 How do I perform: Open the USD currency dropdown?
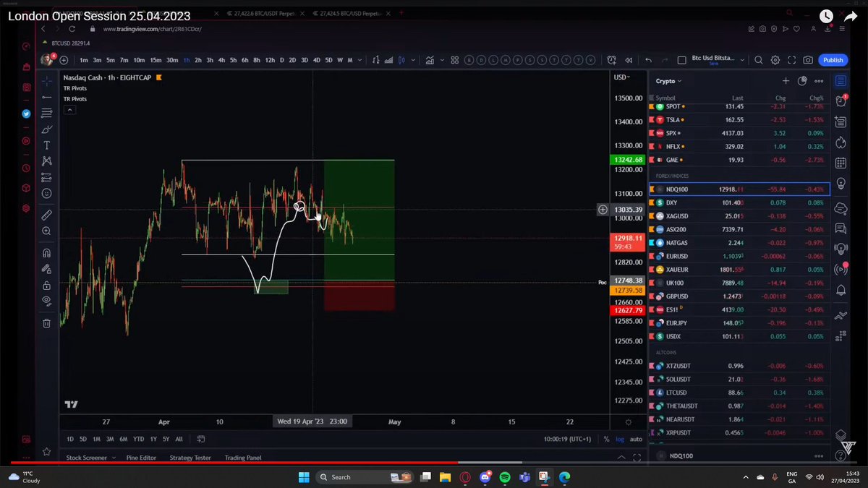(x=621, y=77)
